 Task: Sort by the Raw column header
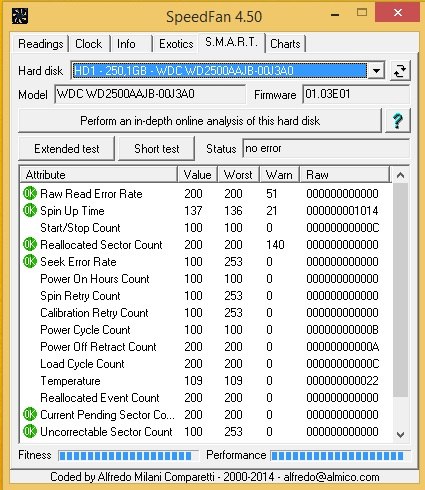click(x=345, y=175)
